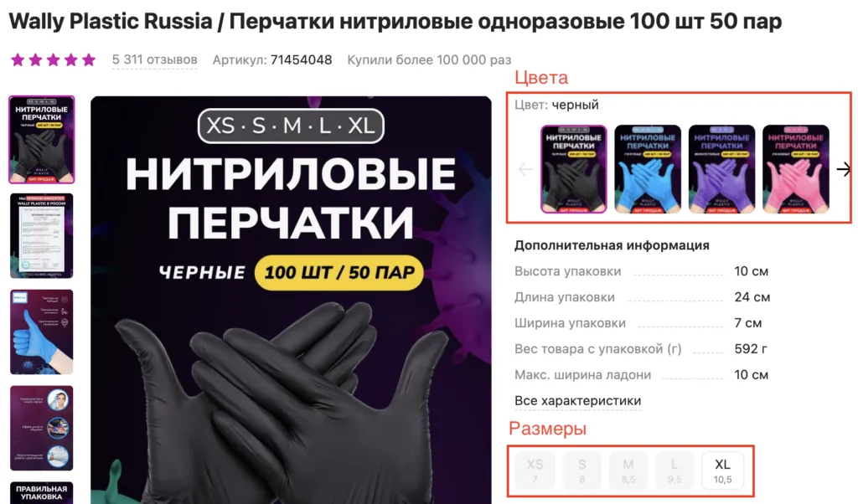Viewport: 858px width, 504px height.
Task: Expand Все характеристики link
Action: (x=577, y=401)
